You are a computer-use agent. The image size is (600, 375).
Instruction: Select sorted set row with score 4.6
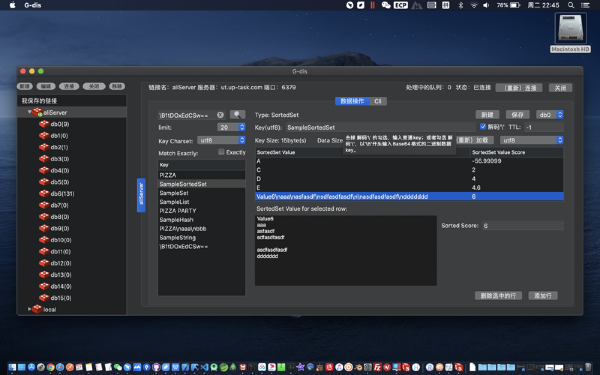[x=409, y=188]
